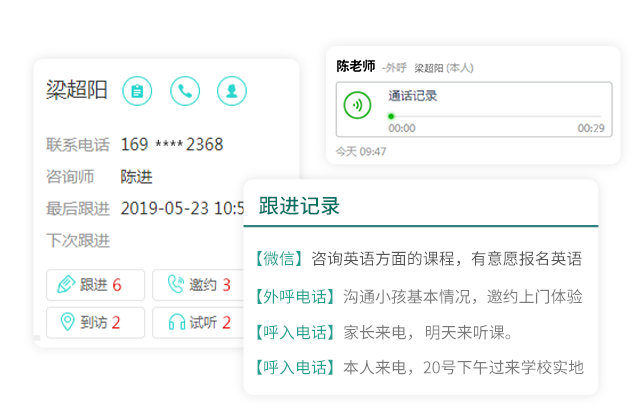Viewport: 644px width, 420px height.
Task: Click the 【外呼电话】 follow-up record entry
Action: [x=419, y=296]
